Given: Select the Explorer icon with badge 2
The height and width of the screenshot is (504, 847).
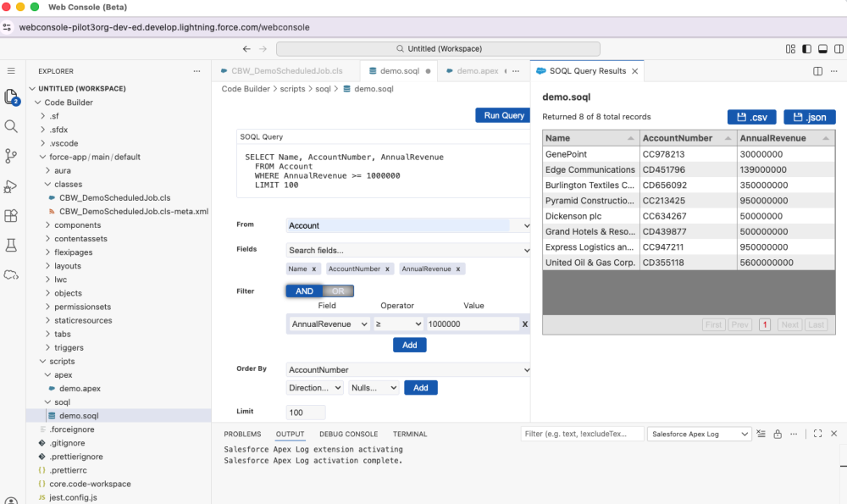Looking at the screenshot, I should pos(11,97).
